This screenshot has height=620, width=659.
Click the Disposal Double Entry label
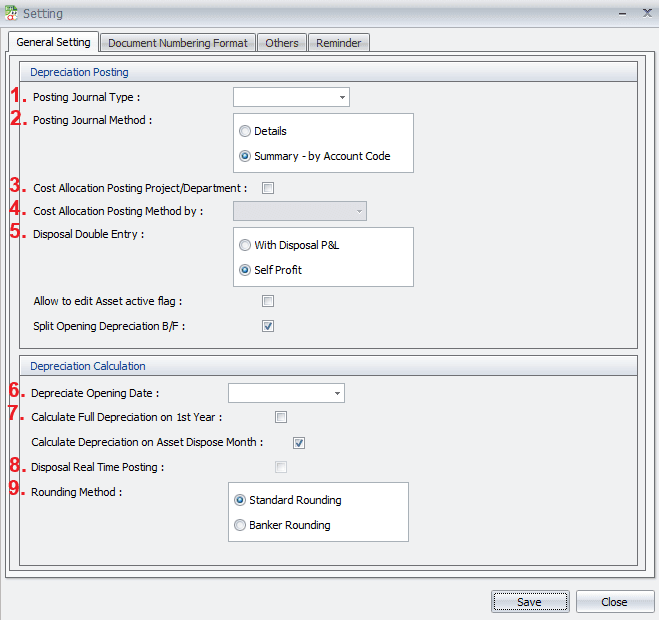point(89,234)
